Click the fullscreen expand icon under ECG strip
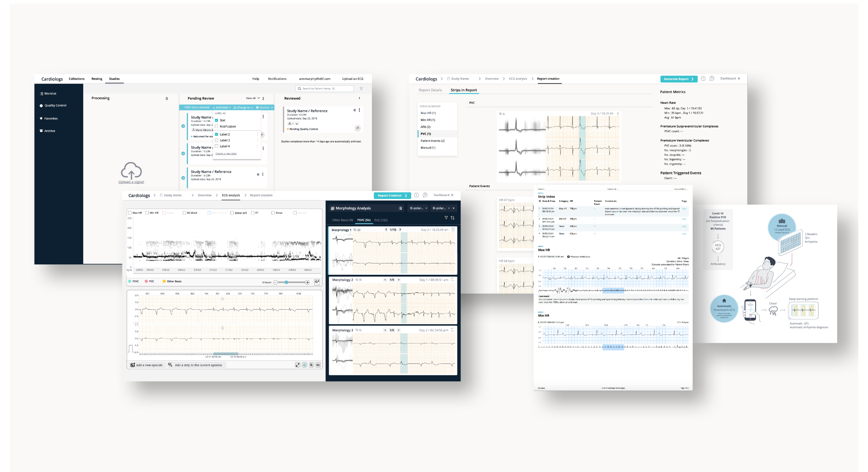The height and width of the screenshot is (472, 868). 298,365
